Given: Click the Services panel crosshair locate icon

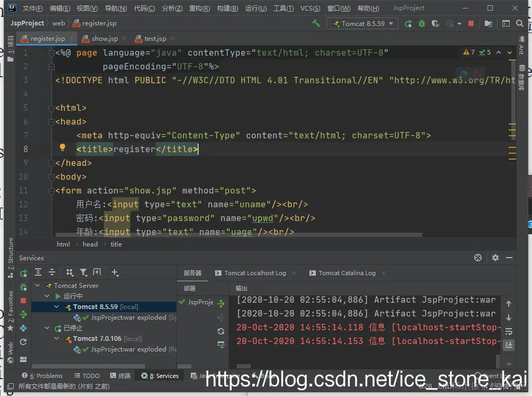Looking at the screenshot, I should (x=478, y=258).
